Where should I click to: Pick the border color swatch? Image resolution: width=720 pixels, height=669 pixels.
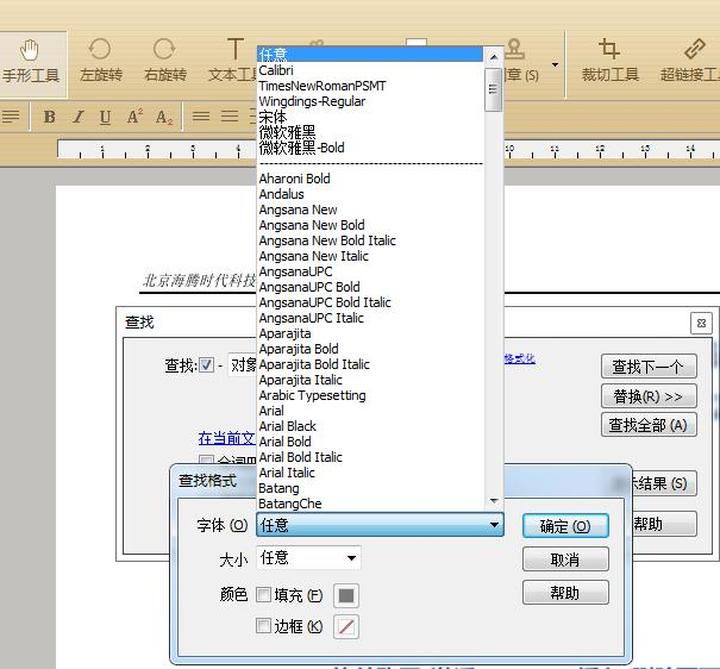[x=346, y=626]
